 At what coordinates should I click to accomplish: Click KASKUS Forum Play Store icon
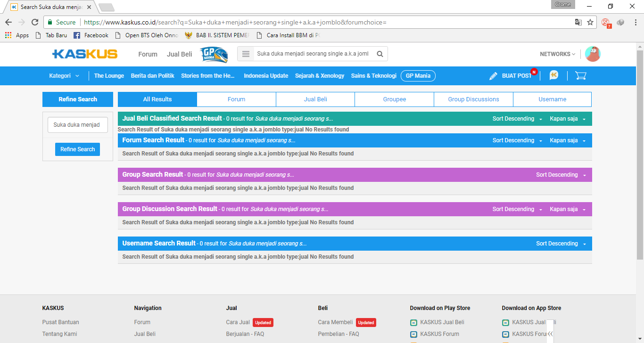(413, 335)
